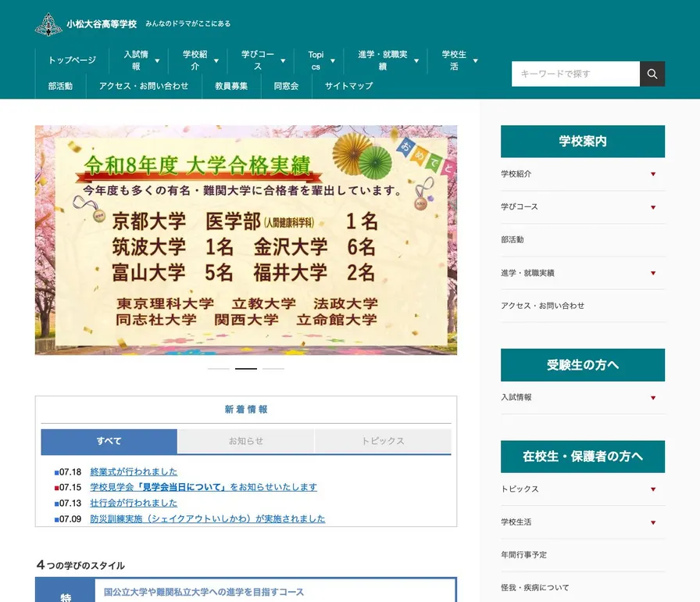
Task: Click the 受験生の方へ sidebar heading
Action: (583, 365)
